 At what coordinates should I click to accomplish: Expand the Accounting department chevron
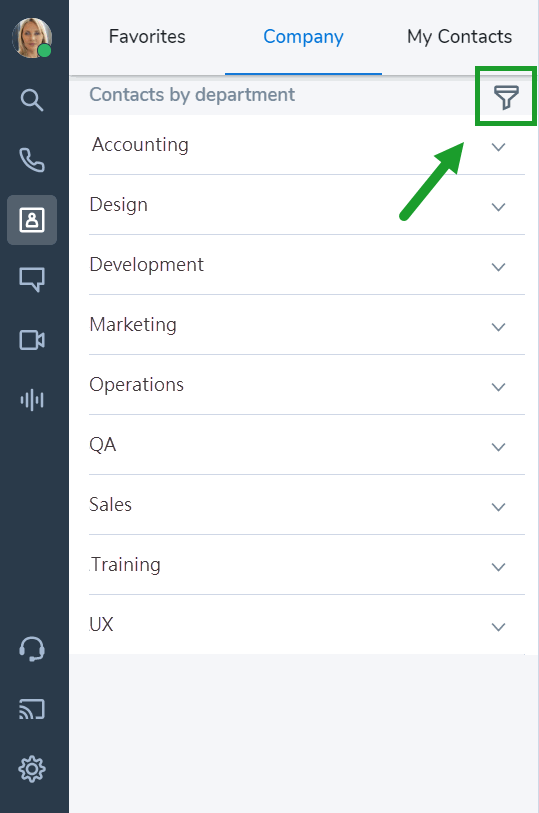[x=498, y=147]
